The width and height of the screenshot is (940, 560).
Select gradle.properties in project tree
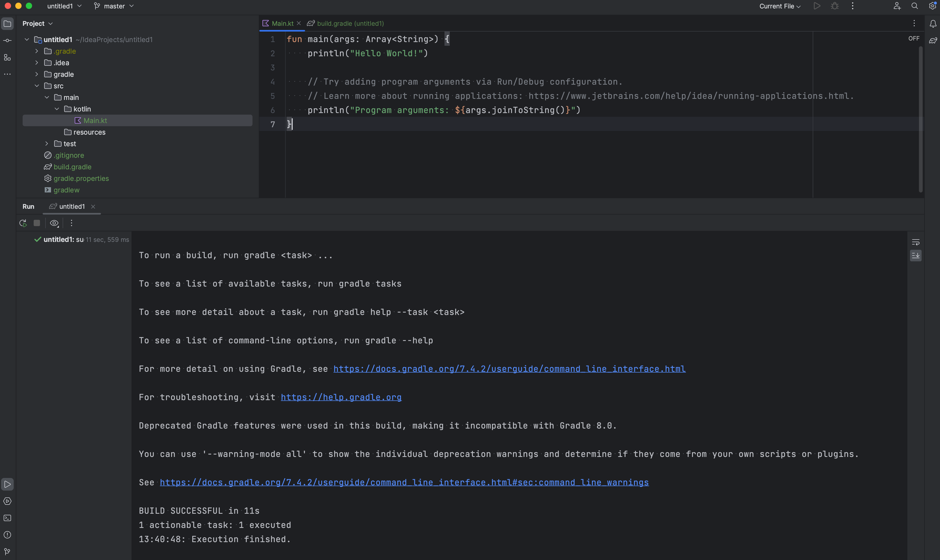tap(81, 178)
